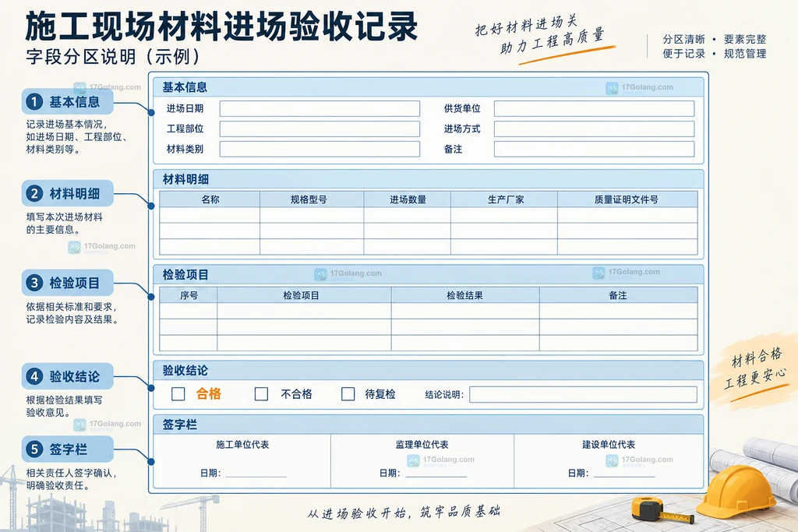Click the 日期 line under 监理单位代表

436,474
